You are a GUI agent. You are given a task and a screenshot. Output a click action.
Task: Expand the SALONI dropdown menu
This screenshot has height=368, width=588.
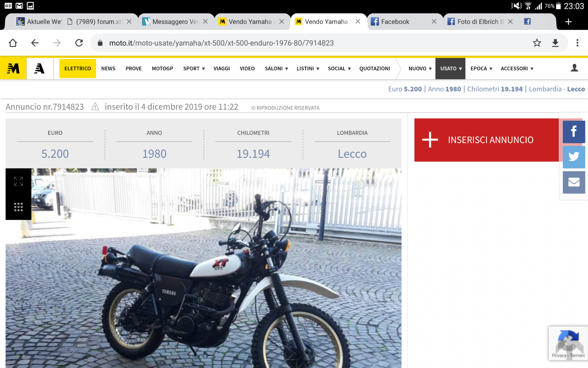(x=276, y=69)
